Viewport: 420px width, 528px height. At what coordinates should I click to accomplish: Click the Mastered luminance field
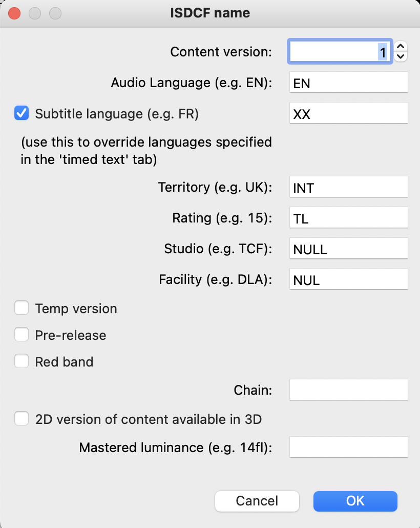point(349,447)
